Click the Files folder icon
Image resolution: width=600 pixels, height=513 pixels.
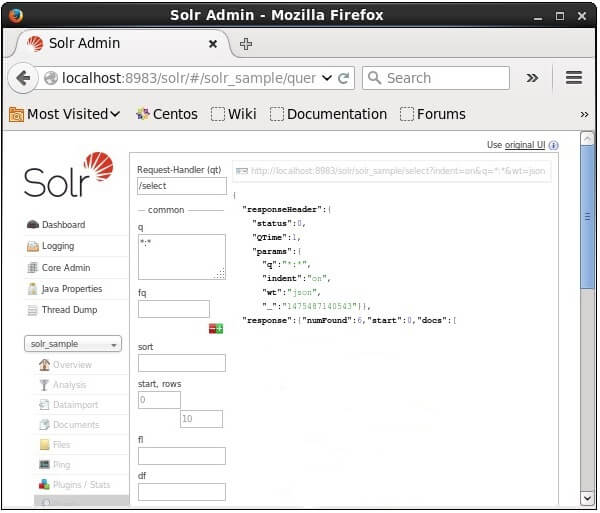(x=44, y=445)
